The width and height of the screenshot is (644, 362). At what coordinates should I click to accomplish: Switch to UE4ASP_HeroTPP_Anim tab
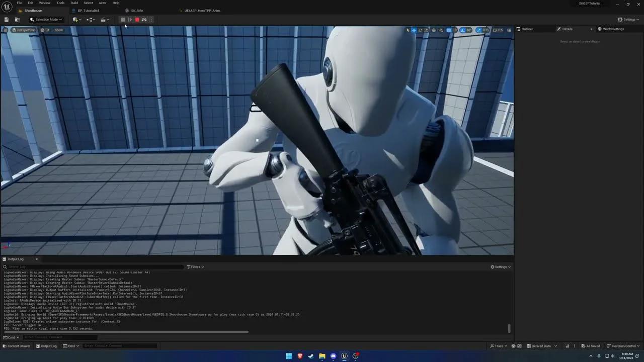coord(203,11)
